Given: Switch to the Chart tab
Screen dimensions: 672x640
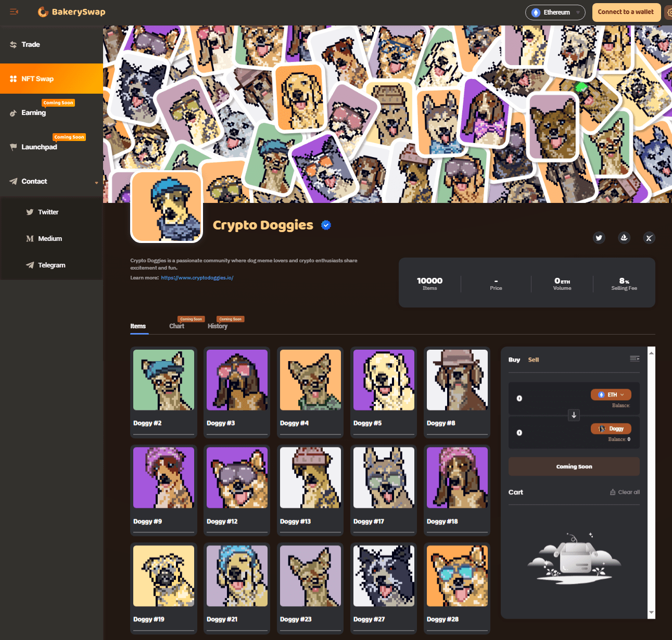Looking at the screenshot, I should [176, 326].
